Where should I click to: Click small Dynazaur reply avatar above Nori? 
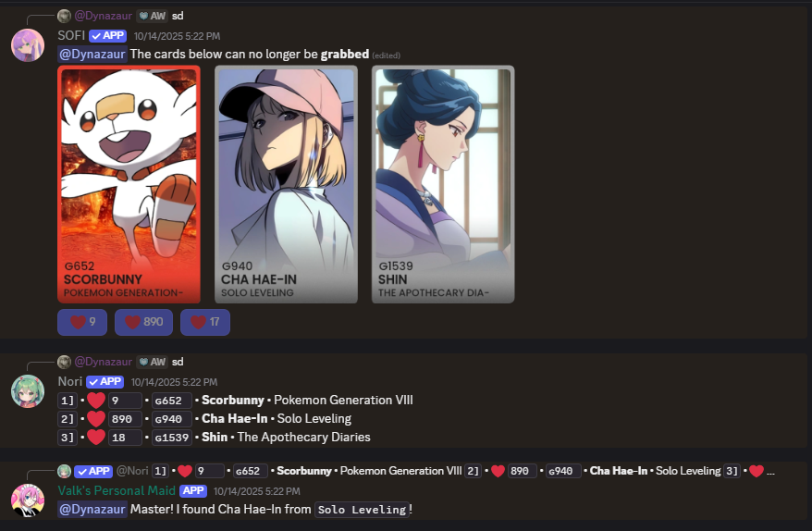(x=64, y=362)
